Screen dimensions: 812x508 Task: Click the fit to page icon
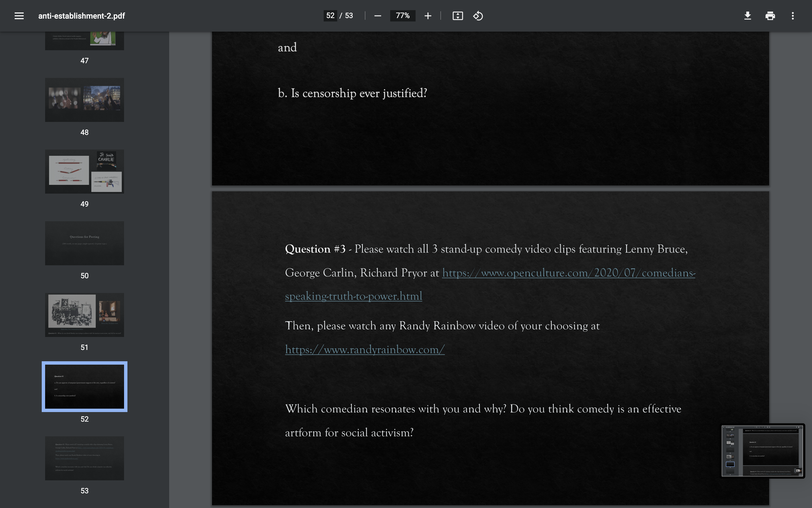pos(458,16)
